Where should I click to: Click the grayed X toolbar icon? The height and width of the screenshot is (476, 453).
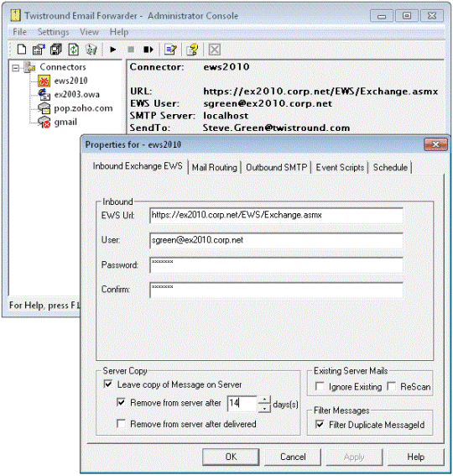click(x=215, y=50)
